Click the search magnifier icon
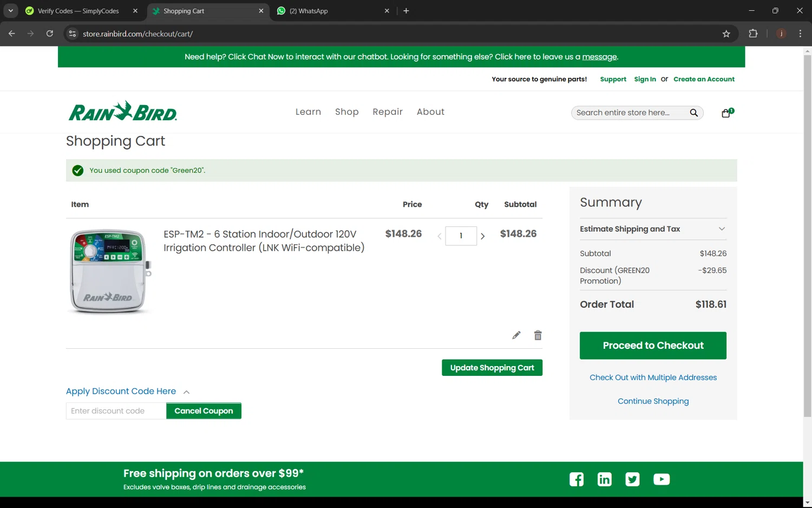Image resolution: width=812 pixels, height=508 pixels. tap(693, 113)
